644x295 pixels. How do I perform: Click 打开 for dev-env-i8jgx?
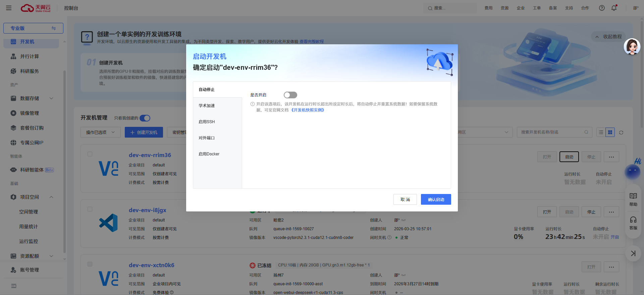(x=547, y=212)
